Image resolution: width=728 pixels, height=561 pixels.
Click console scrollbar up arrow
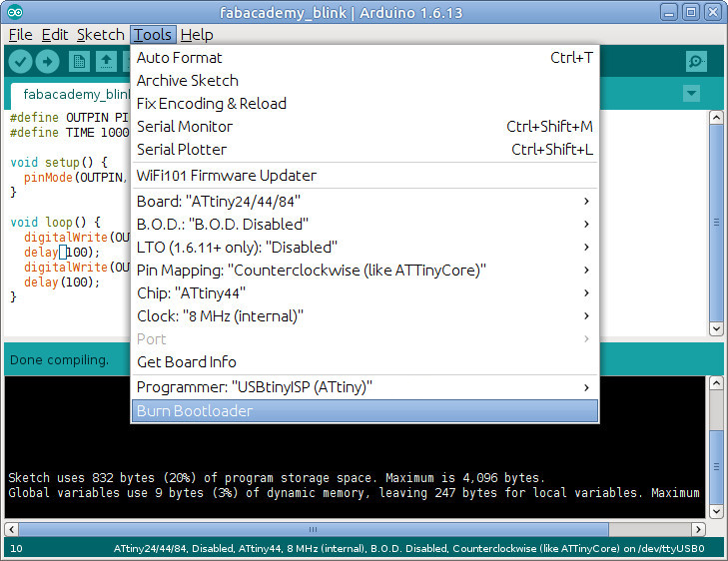[716, 382]
